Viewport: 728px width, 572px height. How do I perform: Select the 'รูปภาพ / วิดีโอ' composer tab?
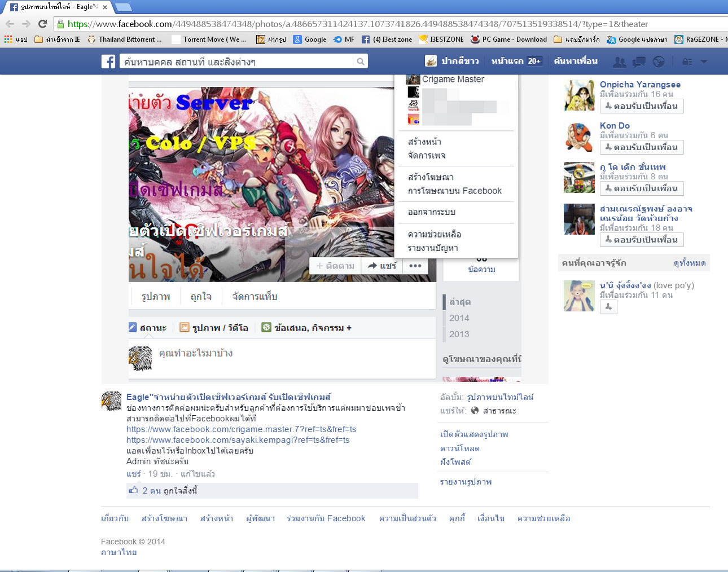click(214, 328)
